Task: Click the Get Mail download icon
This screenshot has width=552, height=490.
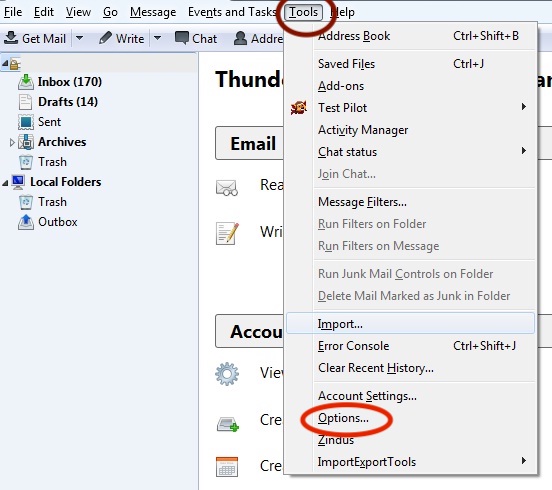Action: tap(11, 38)
